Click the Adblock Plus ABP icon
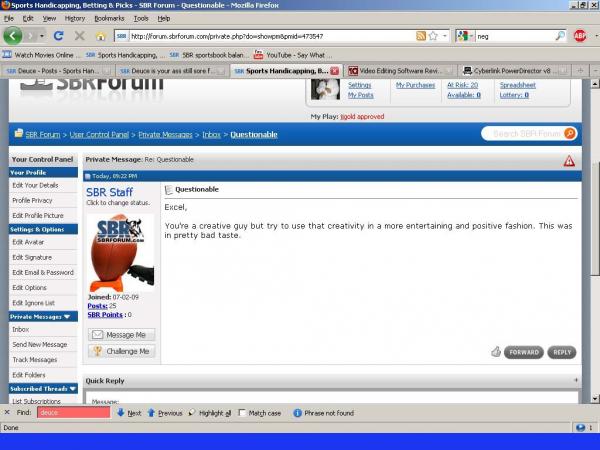The height and width of the screenshot is (450, 600). coord(580,36)
